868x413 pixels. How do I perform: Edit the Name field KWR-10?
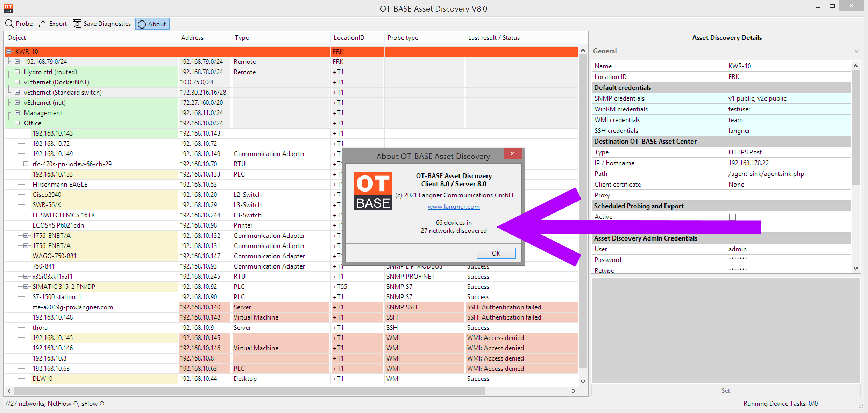pos(788,66)
